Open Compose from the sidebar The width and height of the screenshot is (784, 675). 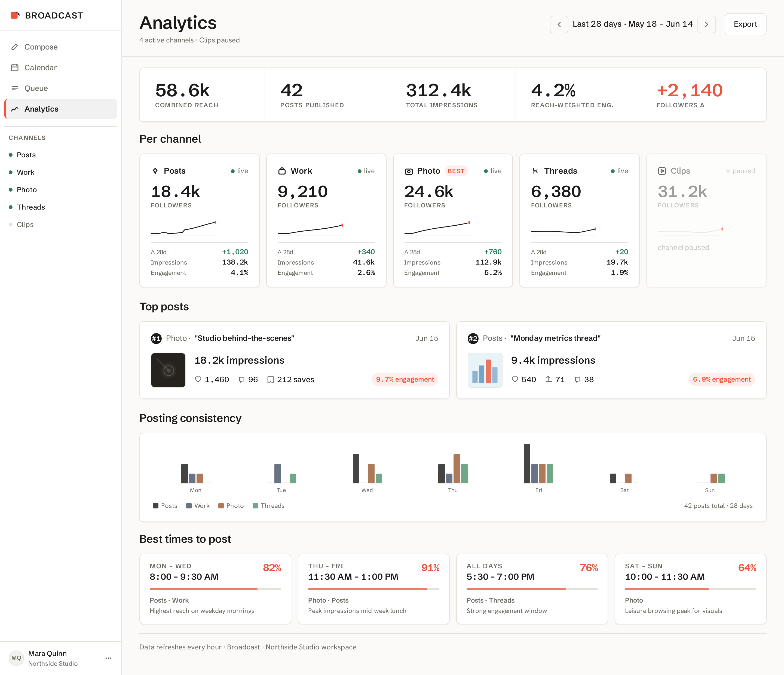[x=61, y=47]
